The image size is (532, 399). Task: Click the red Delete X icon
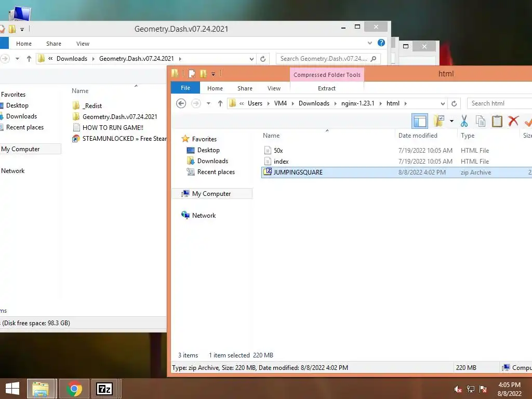(513, 121)
